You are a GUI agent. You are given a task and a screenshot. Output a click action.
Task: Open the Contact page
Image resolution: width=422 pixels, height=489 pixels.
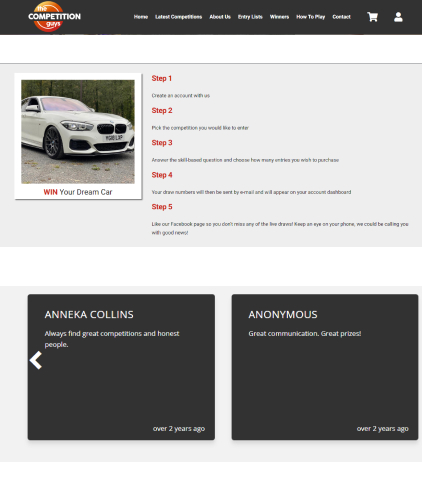341,17
